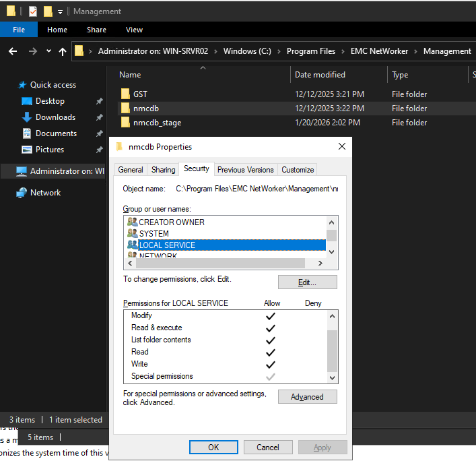Click the nmcdb_stage folder name
The height and width of the screenshot is (461, 476).
[158, 123]
